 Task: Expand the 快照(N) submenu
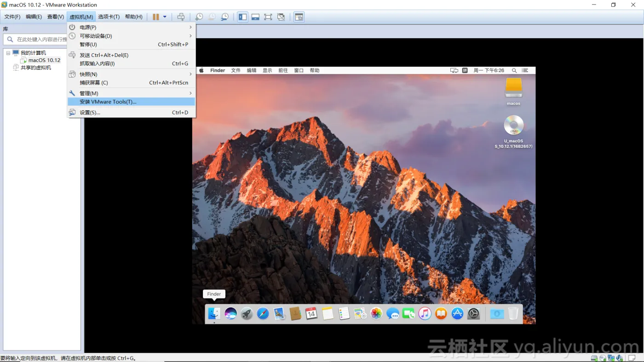(131, 74)
